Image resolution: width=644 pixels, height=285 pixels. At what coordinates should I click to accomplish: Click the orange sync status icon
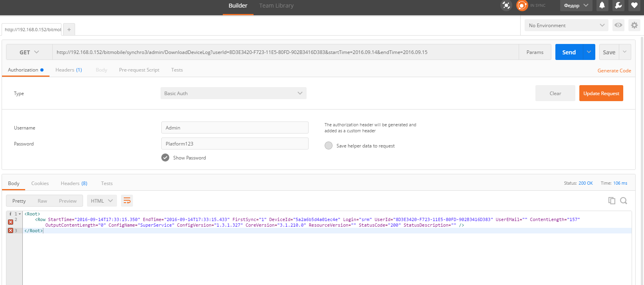pos(522,6)
